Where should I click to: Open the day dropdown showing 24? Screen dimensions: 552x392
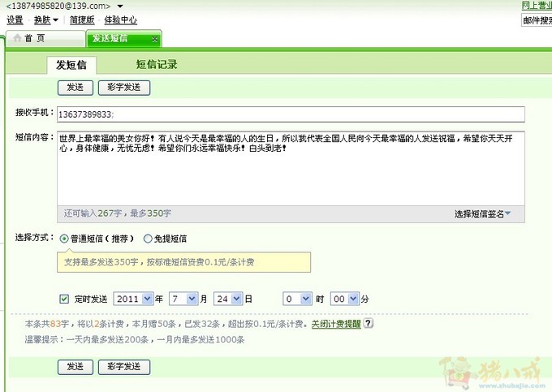click(228, 299)
